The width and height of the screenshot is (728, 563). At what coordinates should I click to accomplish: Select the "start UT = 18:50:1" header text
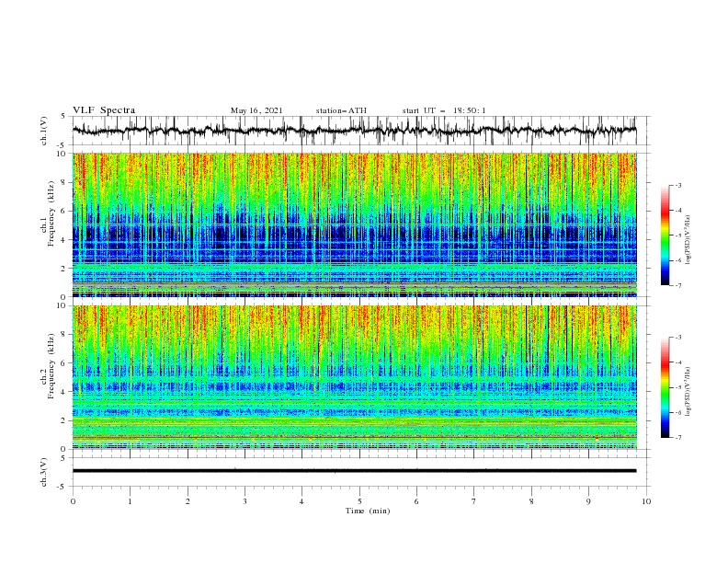pos(444,110)
